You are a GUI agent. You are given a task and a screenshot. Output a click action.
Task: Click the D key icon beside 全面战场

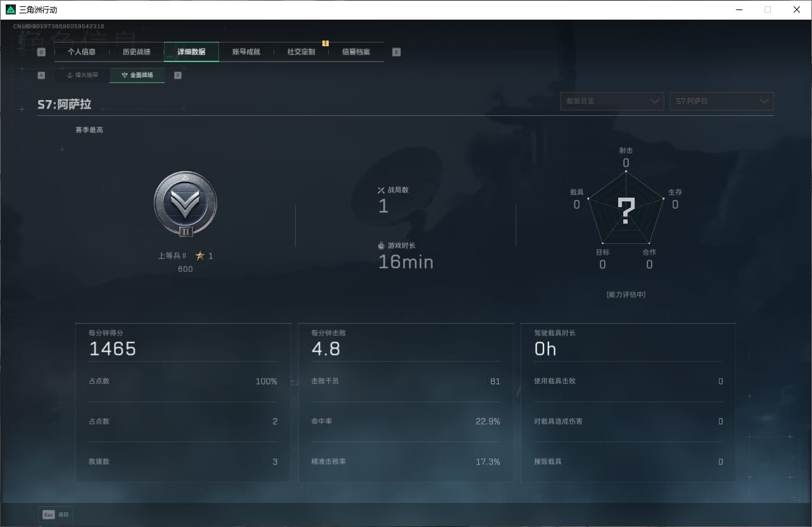point(177,75)
